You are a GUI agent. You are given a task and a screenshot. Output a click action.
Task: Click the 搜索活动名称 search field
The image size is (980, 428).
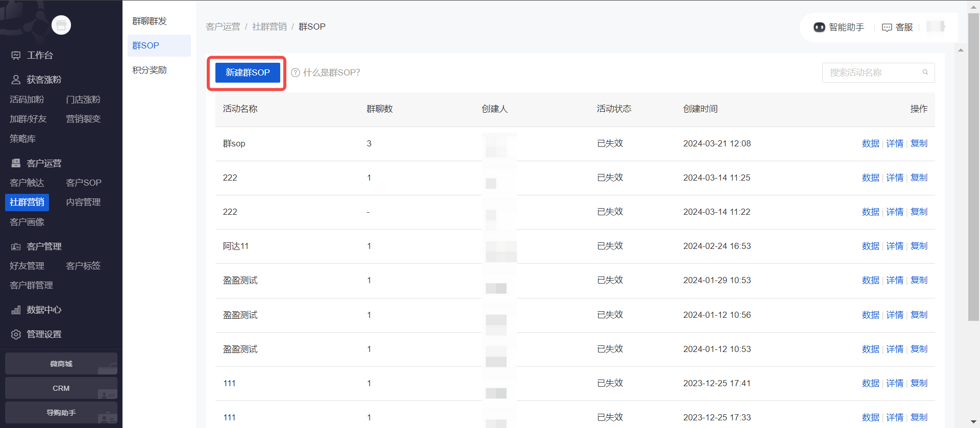pos(878,72)
